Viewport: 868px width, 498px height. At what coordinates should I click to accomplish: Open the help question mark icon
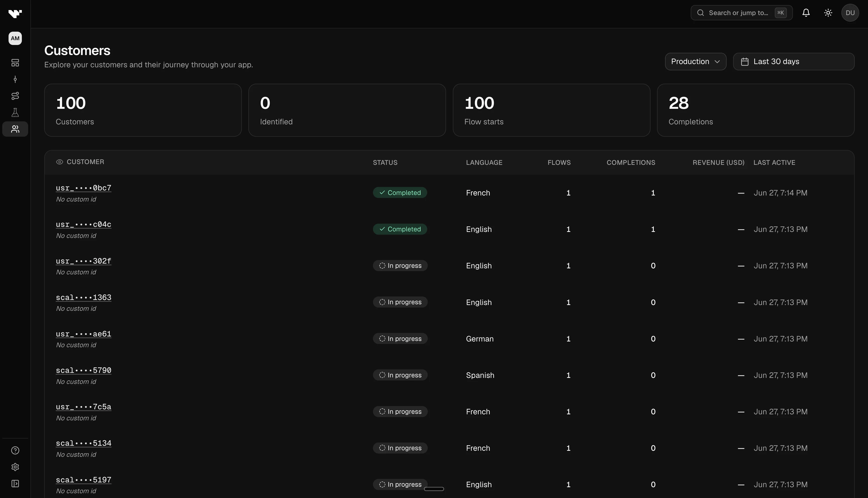pos(15,451)
